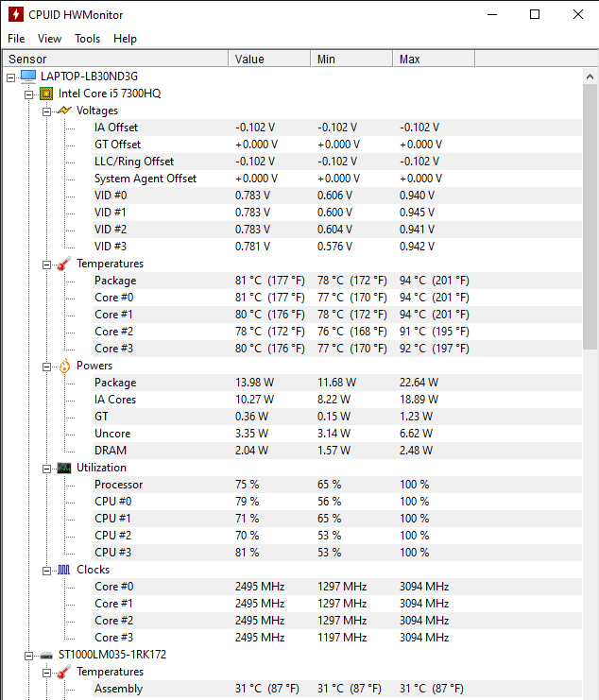Image resolution: width=599 pixels, height=700 pixels.
Task: Click the ST1000LM035 hard drive icon
Action: coord(46,656)
